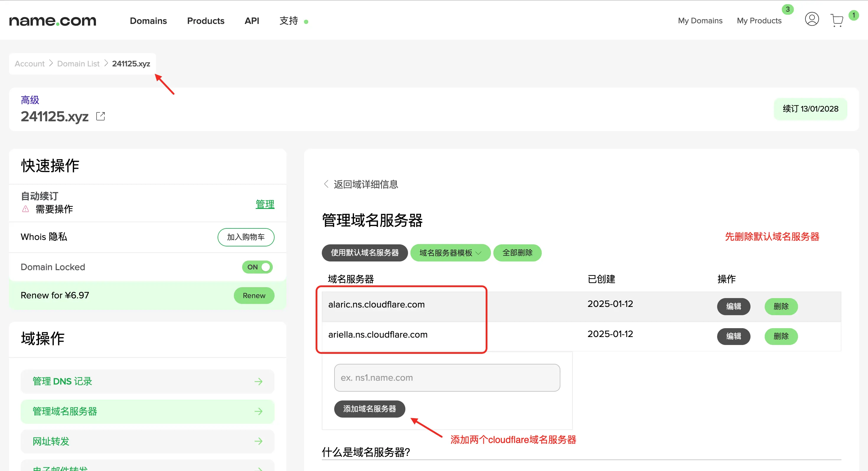Open the 支持 menu in header

tap(289, 21)
